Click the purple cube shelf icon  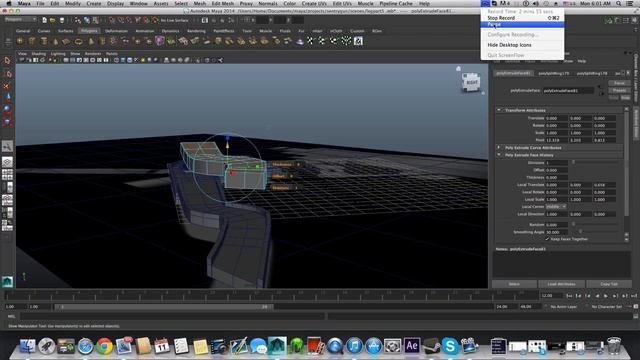[x=160, y=41]
